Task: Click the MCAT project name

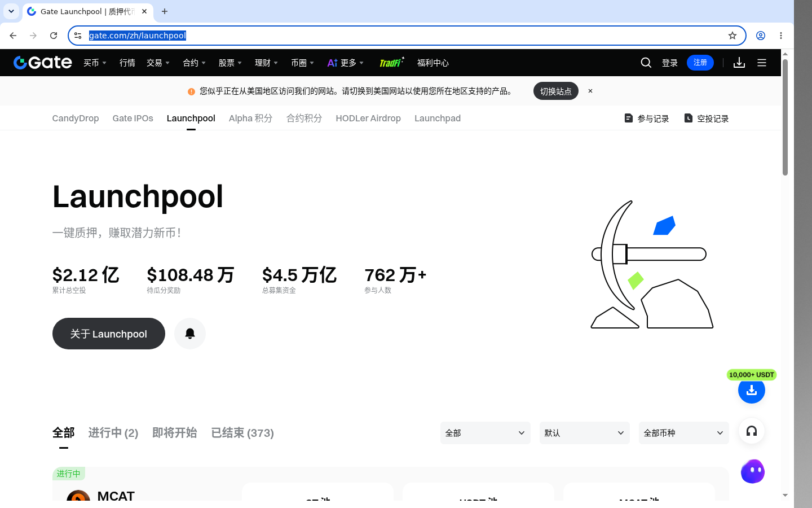Action: pyautogui.click(x=116, y=496)
